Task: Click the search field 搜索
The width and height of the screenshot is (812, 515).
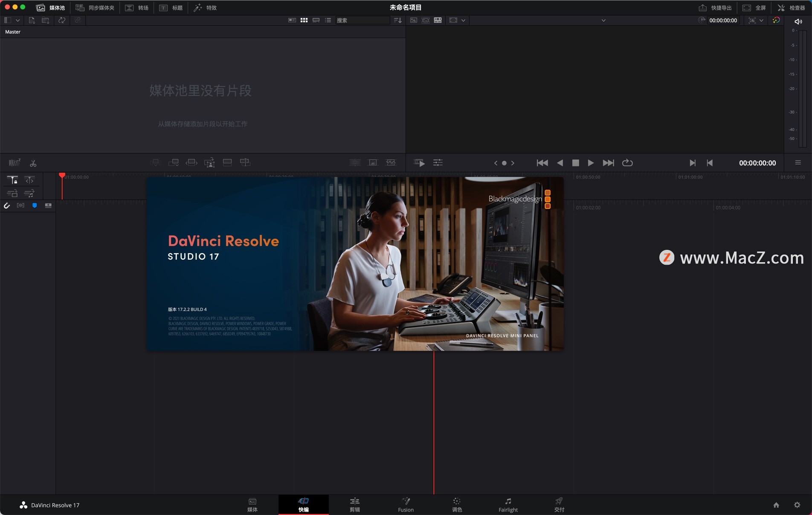Action: click(x=362, y=20)
